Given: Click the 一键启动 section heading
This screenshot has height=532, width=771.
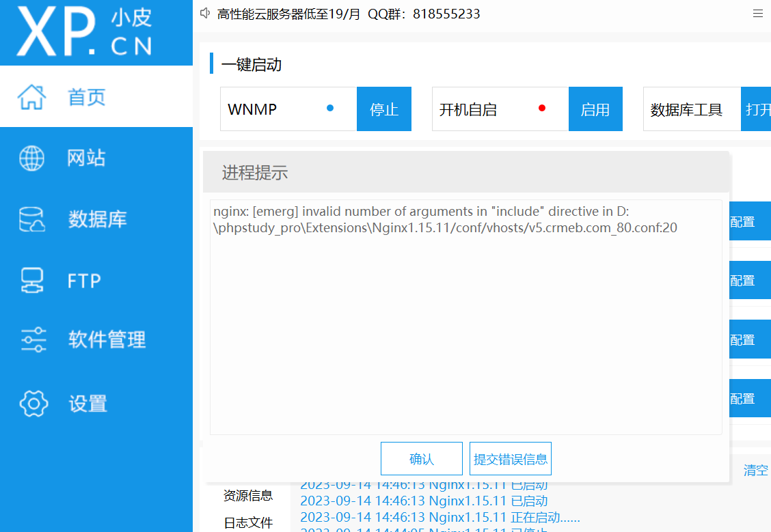Looking at the screenshot, I should click(252, 64).
